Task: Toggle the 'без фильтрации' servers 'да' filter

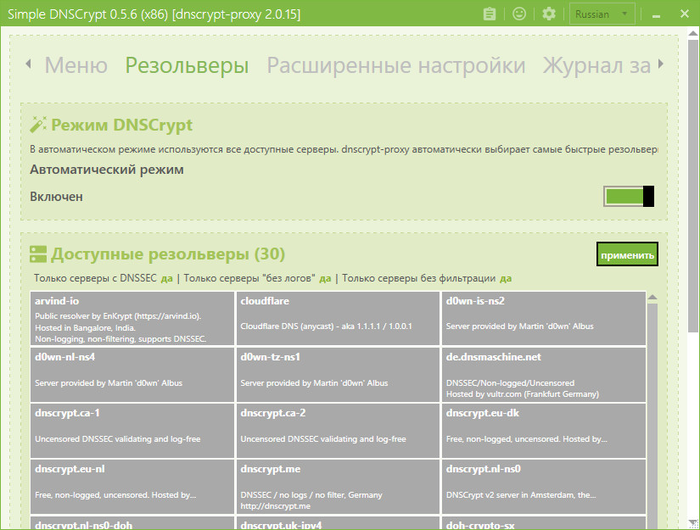Action: pos(506,278)
